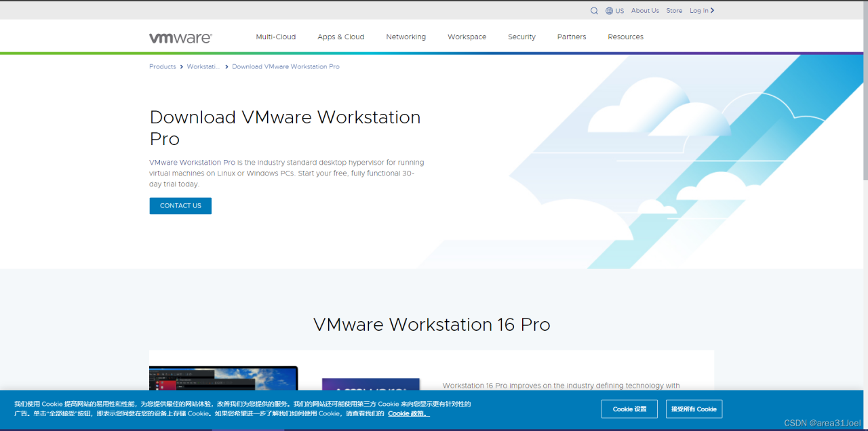
Task: Click the Workstation product box image
Action: [371, 384]
